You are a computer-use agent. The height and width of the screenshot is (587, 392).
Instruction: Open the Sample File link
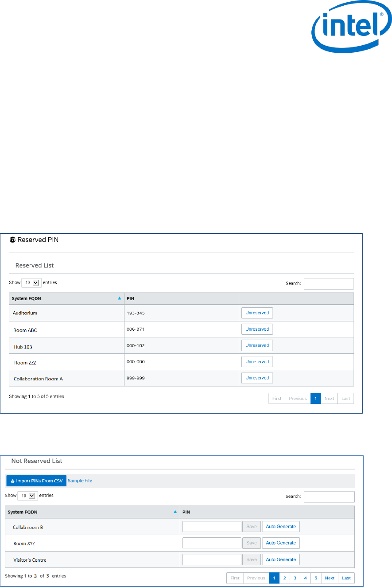[80, 481]
